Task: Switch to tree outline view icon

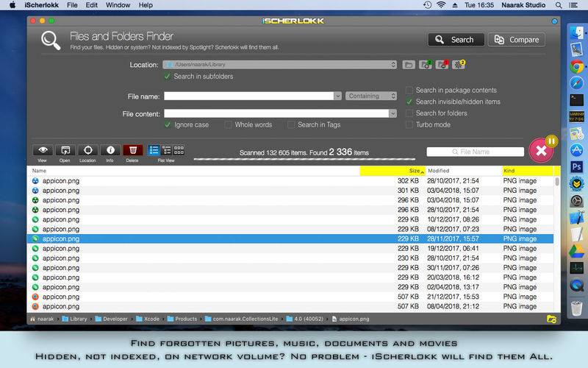Action: pos(167,150)
